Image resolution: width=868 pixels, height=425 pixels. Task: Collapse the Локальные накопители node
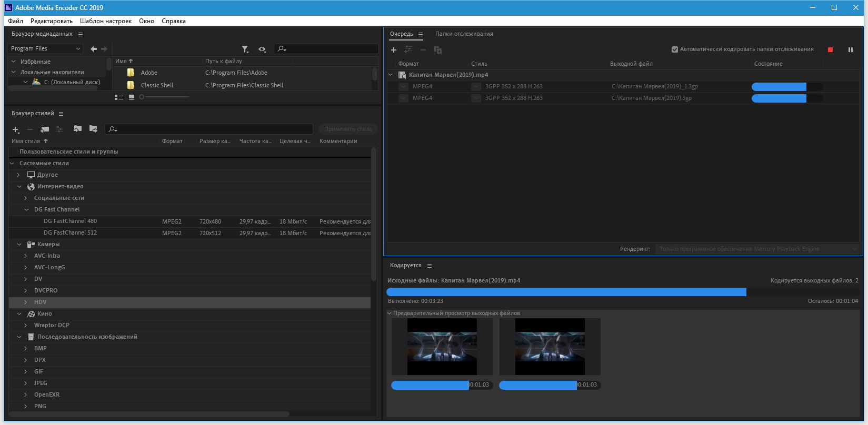tap(14, 72)
